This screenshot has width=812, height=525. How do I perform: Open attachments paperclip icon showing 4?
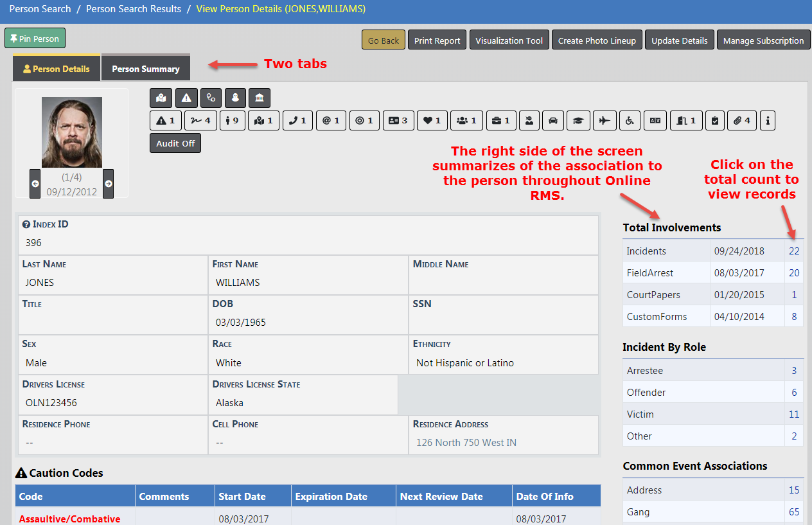[742, 120]
